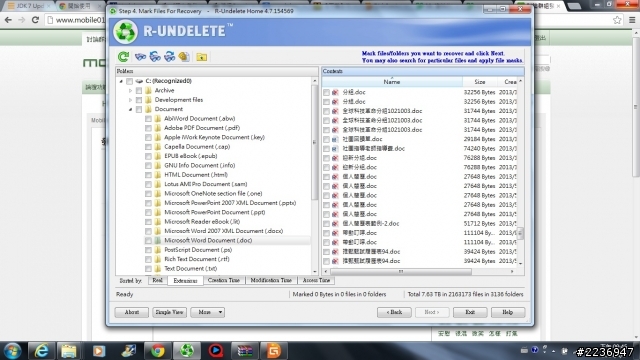Open Windows Media Player taskbar icon

tap(98, 351)
